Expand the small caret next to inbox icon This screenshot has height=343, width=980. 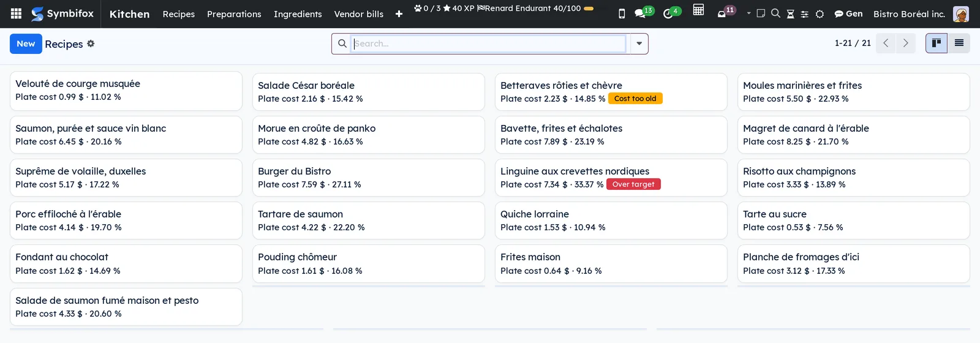point(748,13)
